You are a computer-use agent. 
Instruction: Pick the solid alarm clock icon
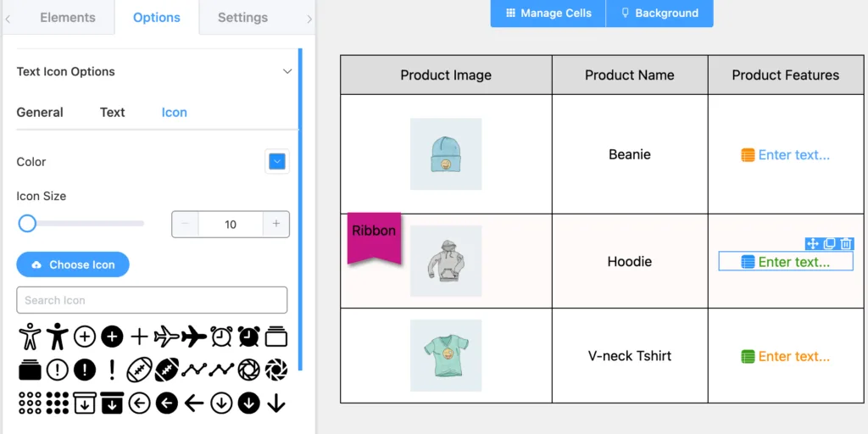249,337
